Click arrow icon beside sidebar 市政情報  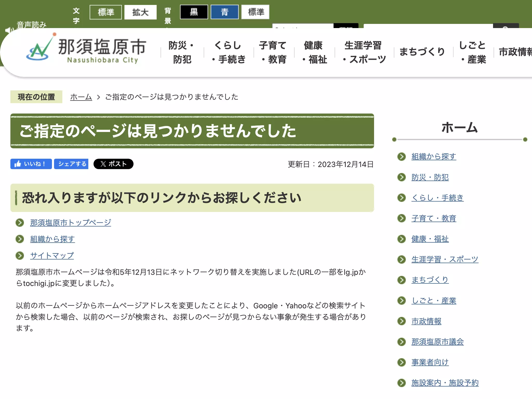click(x=402, y=321)
